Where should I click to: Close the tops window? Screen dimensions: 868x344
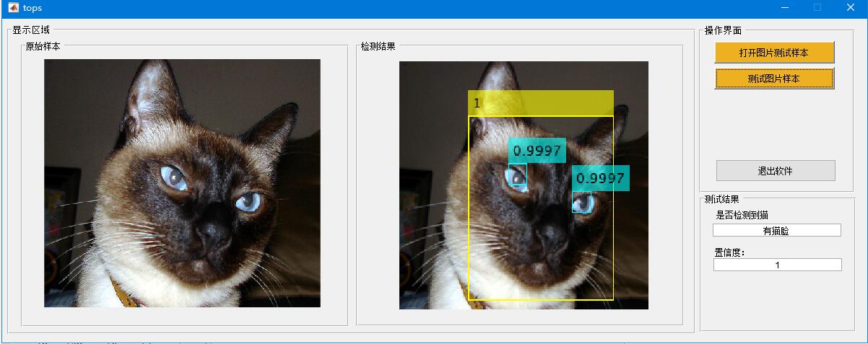(851, 8)
